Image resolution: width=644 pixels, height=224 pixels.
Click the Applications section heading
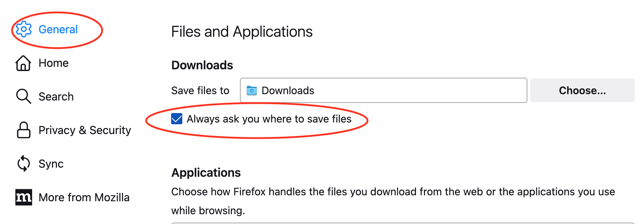[x=206, y=173]
